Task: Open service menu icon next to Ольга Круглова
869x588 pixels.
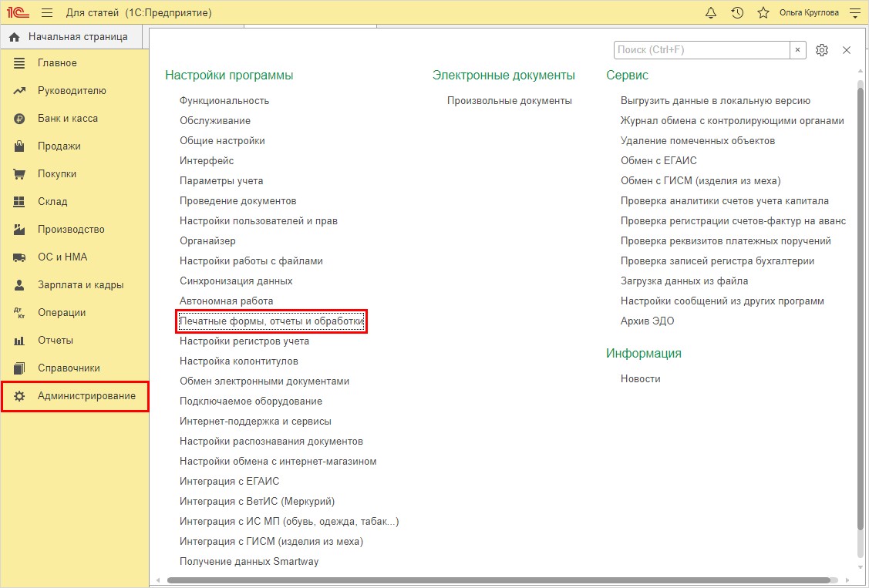Action: point(855,13)
